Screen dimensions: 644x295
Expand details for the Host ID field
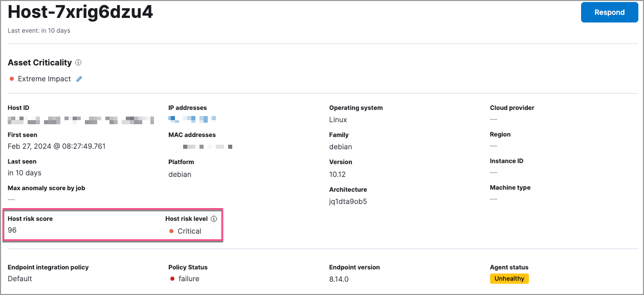point(80,120)
